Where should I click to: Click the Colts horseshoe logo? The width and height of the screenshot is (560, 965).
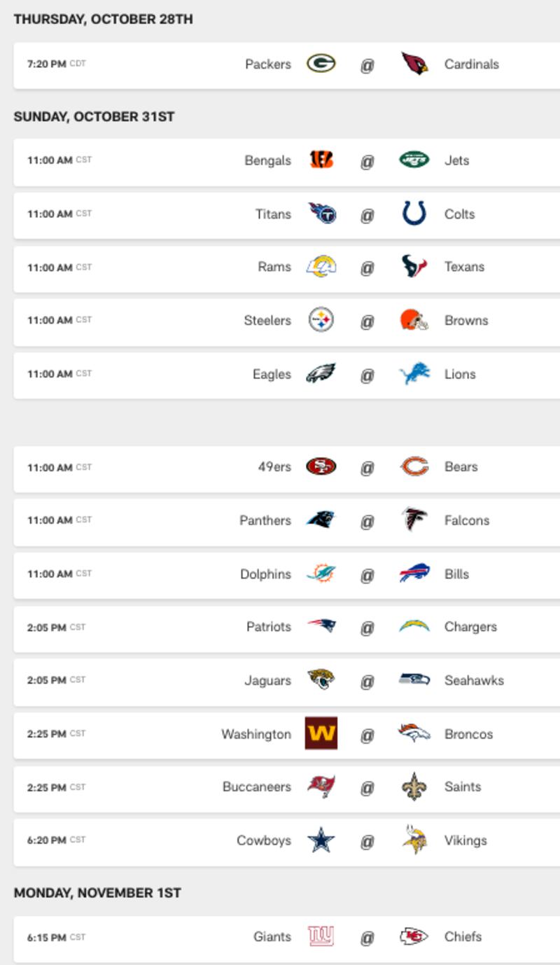[414, 214]
